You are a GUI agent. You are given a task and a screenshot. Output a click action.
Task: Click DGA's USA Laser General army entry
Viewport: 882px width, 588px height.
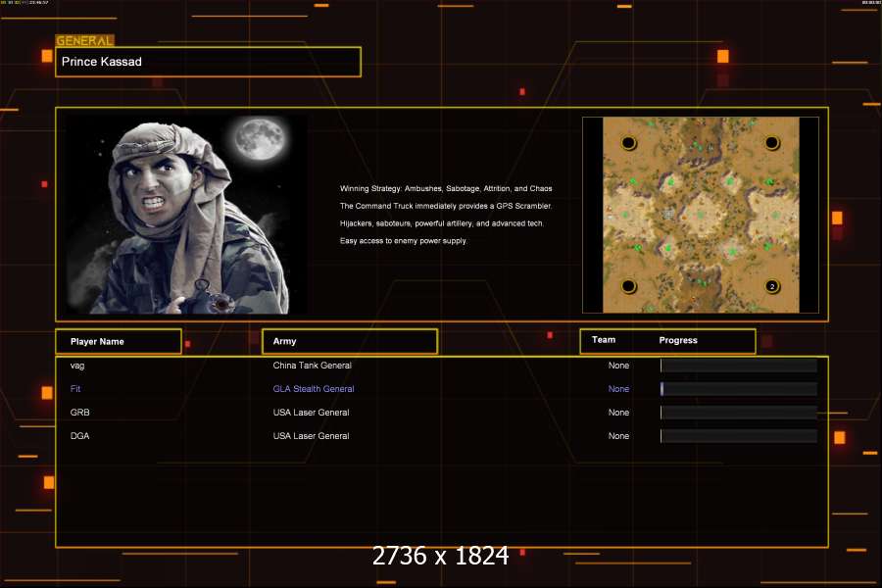311,436
